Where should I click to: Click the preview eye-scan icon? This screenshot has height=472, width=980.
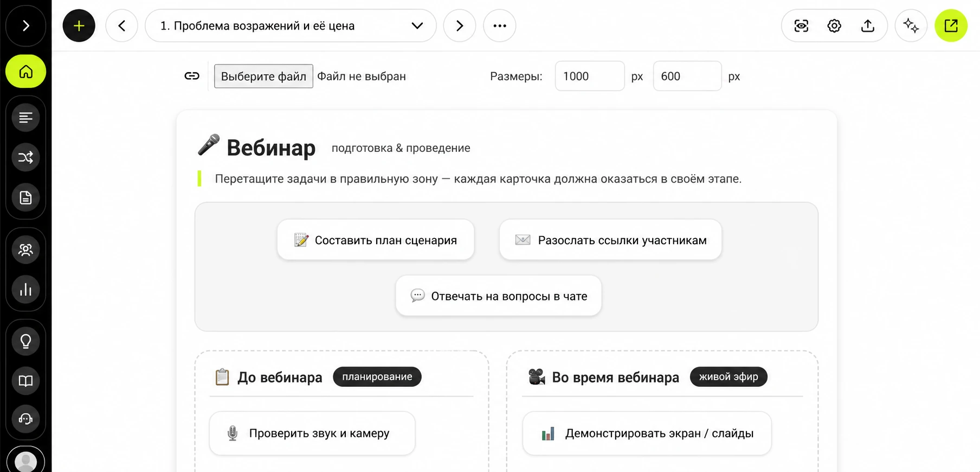(801, 25)
